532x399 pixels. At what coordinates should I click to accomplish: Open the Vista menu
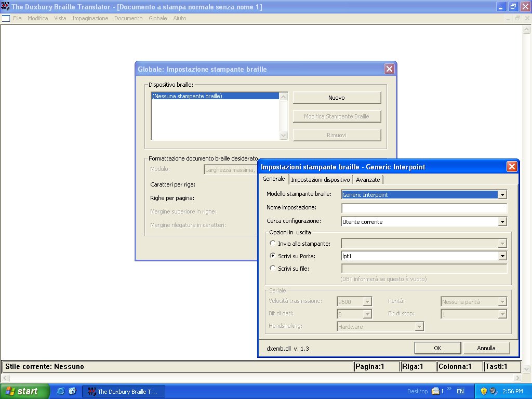point(60,18)
